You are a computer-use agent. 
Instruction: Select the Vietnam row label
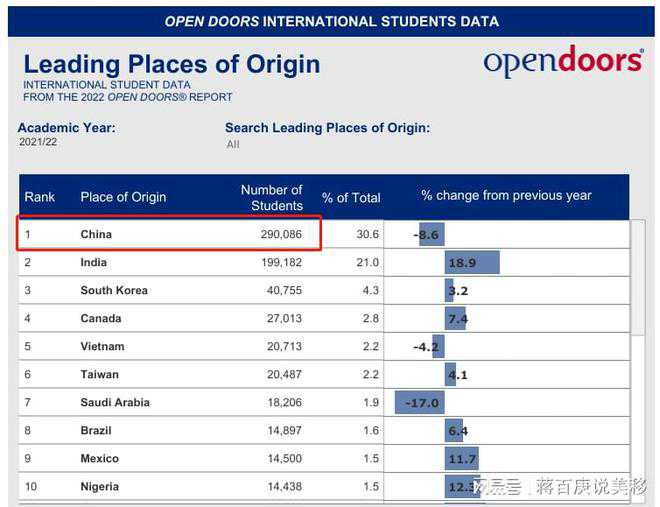click(102, 346)
